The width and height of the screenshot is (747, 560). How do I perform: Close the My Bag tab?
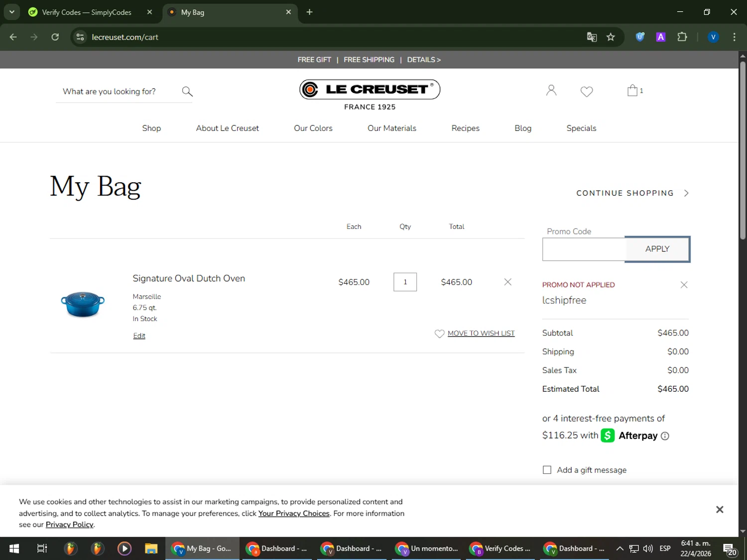click(288, 12)
